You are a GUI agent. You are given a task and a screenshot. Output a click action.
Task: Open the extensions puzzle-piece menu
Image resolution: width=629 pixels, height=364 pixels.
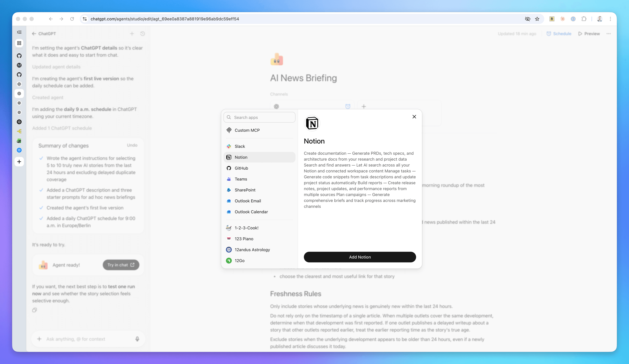[584, 19]
